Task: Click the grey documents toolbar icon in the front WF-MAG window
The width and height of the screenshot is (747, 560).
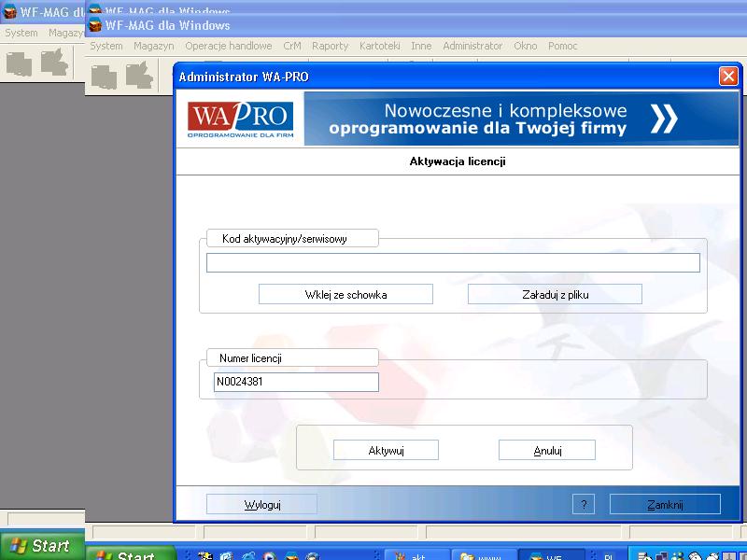Action: pos(104,77)
